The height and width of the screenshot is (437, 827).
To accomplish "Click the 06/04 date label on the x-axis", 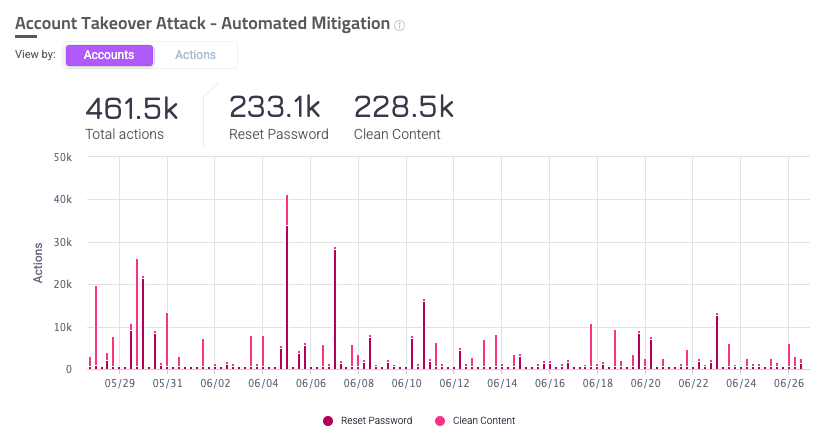I will [263, 383].
